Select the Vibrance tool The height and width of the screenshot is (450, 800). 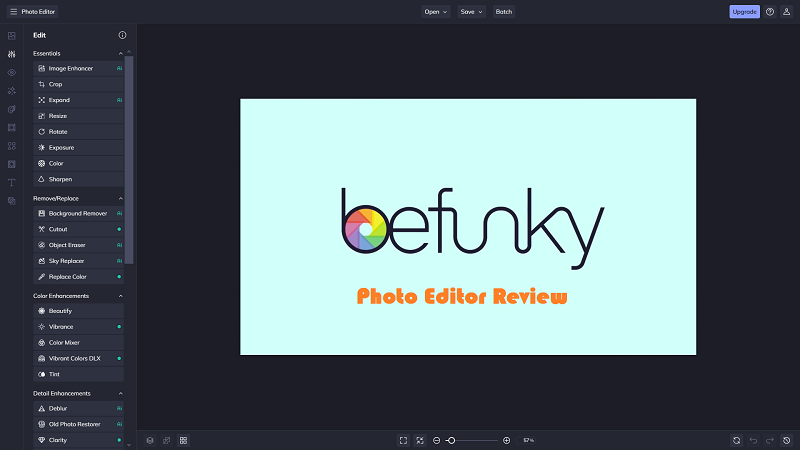(79, 327)
